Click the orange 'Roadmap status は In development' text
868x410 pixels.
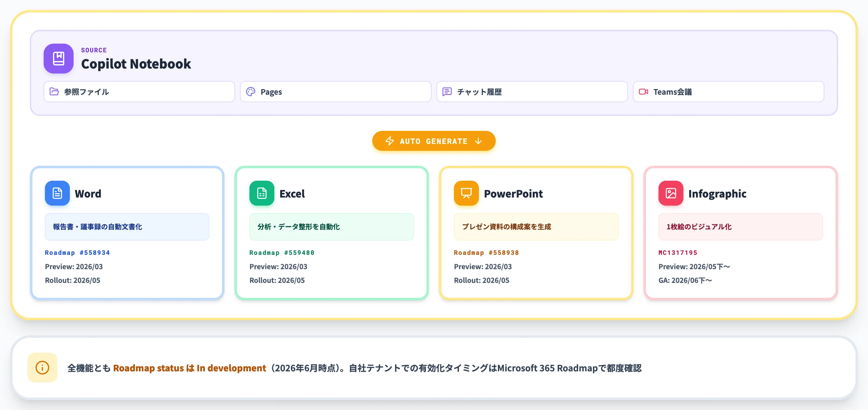pyautogui.click(x=189, y=368)
